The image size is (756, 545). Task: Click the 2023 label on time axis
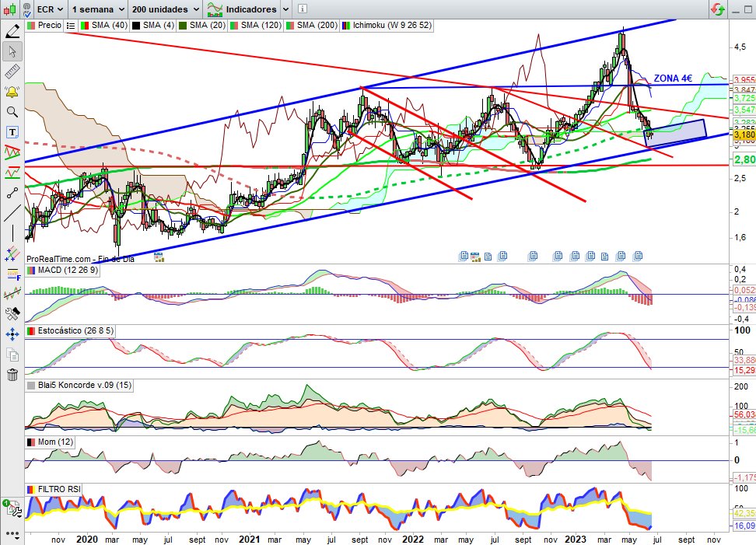tap(576, 540)
